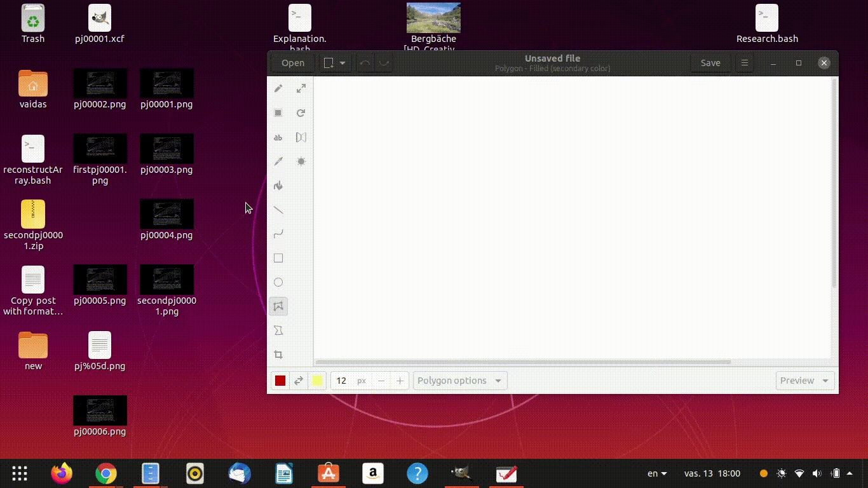Select the Pencil tool
The image size is (868, 488).
point(278,88)
